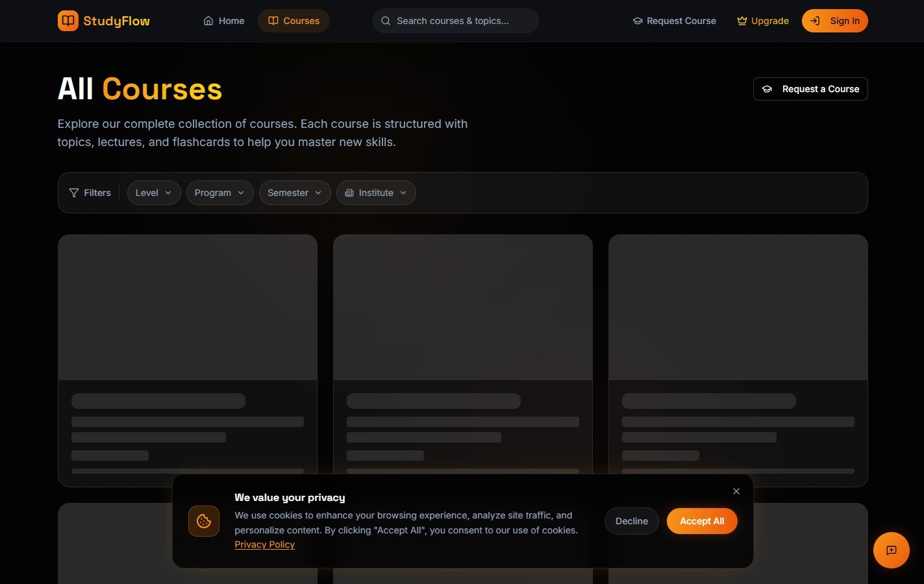This screenshot has width=924, height=584.
Task: Click the first loading course card thumbnail
Action: coord(188,308)
